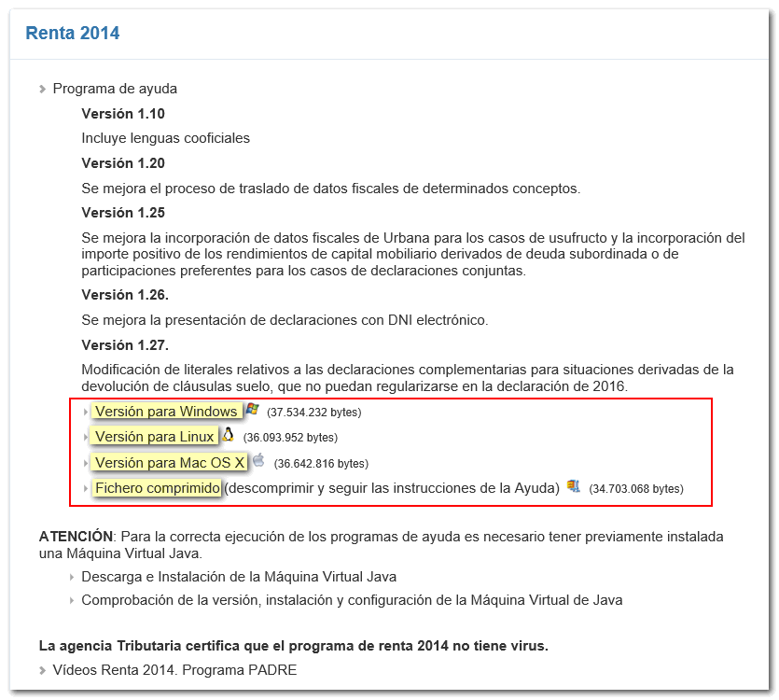The width and height of the screenshot is (779, 700).
Task: Click the Linux penguin icon
Action: [x=228, y=435]
